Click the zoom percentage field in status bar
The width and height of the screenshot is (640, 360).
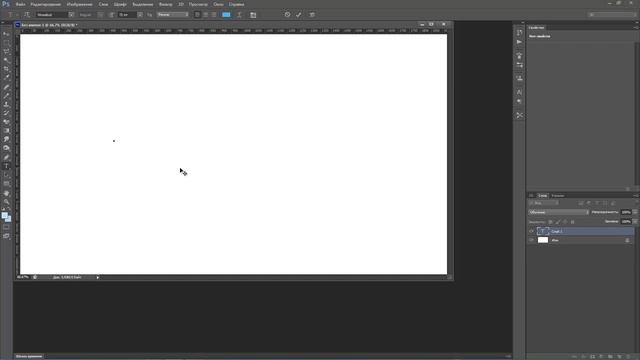point(23,278)
